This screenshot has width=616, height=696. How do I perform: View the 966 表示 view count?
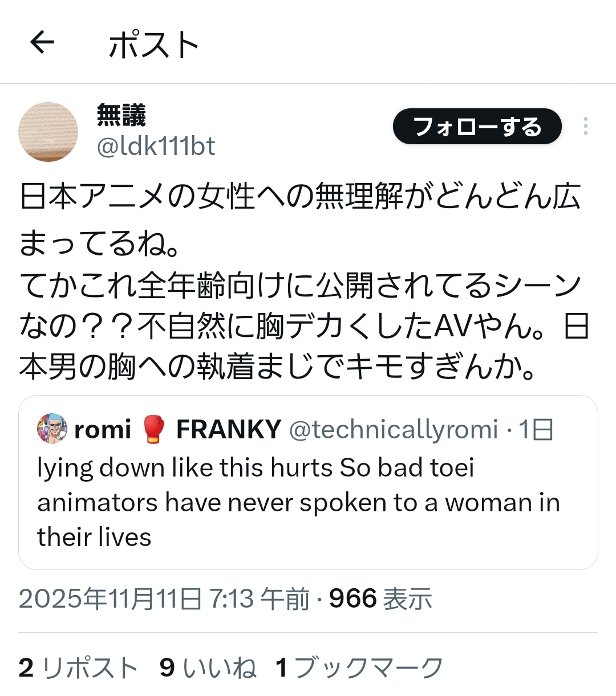(x=380, y=599)
